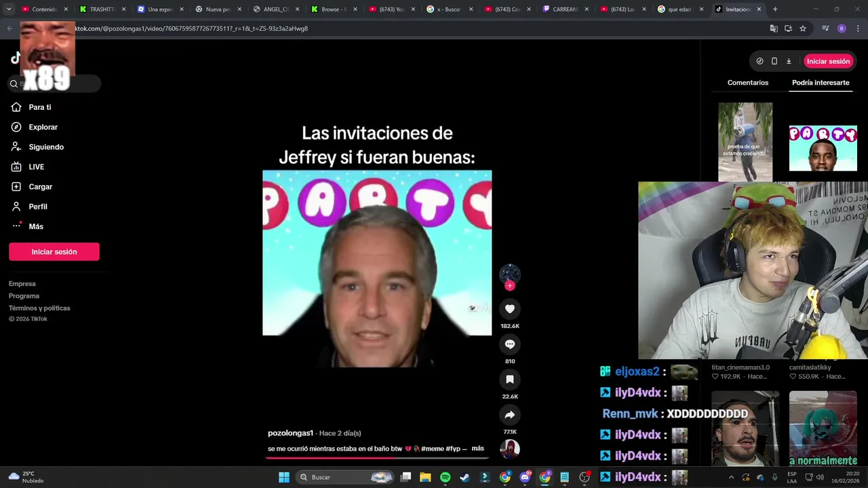Open the spinning sound disc avatar
The image size is (868, 488).
point(510,449)
